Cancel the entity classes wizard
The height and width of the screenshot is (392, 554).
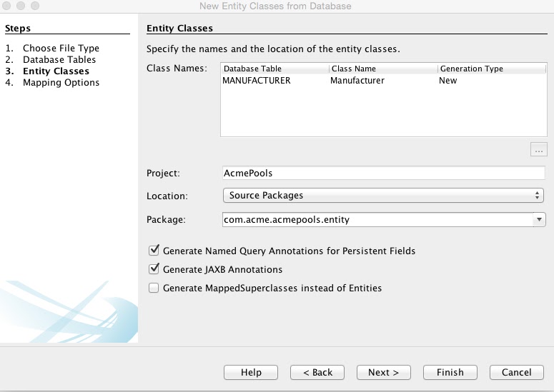(x=516, y=372)
